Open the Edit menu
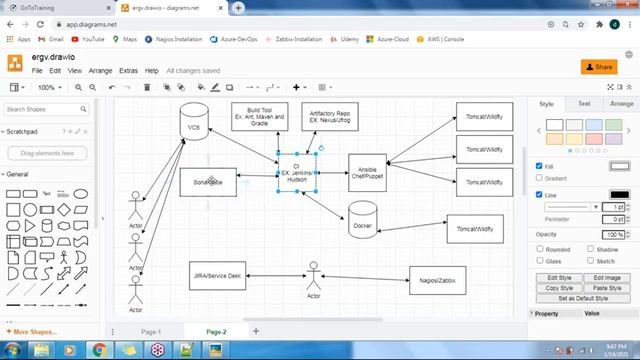The height and width of the screenshot is (360, 640). pos(55,71)
